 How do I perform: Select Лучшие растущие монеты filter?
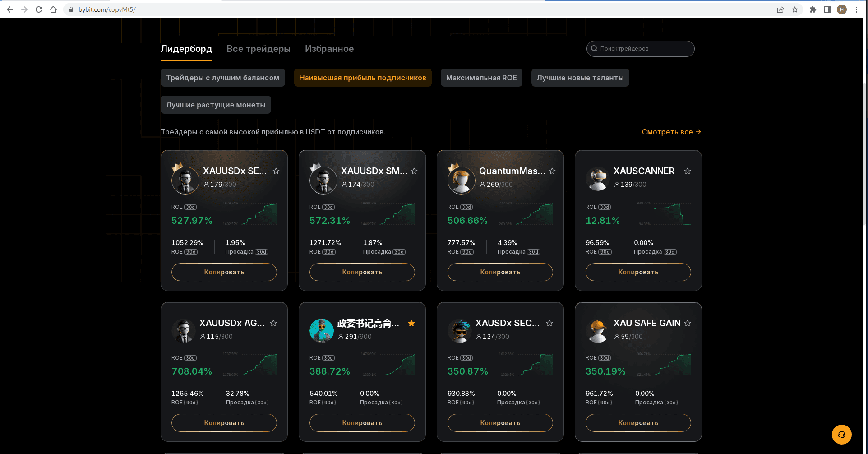216,105
